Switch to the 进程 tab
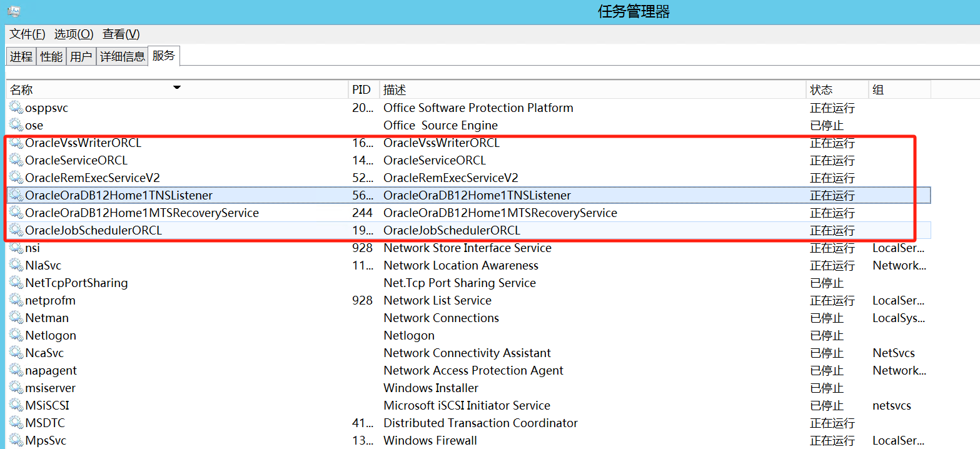Screen dimensions: 980x449 click(x=21, y=57)
